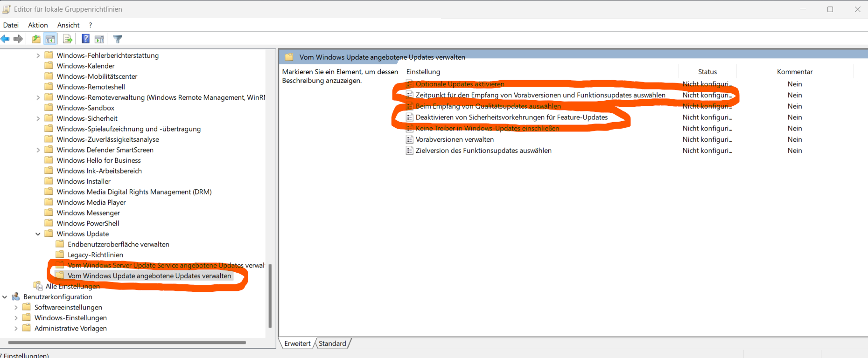The height and width of the screenshot is (358, 868).
Task: Click the Alle Einstellungen tree icon
Action: click(38, 286)
